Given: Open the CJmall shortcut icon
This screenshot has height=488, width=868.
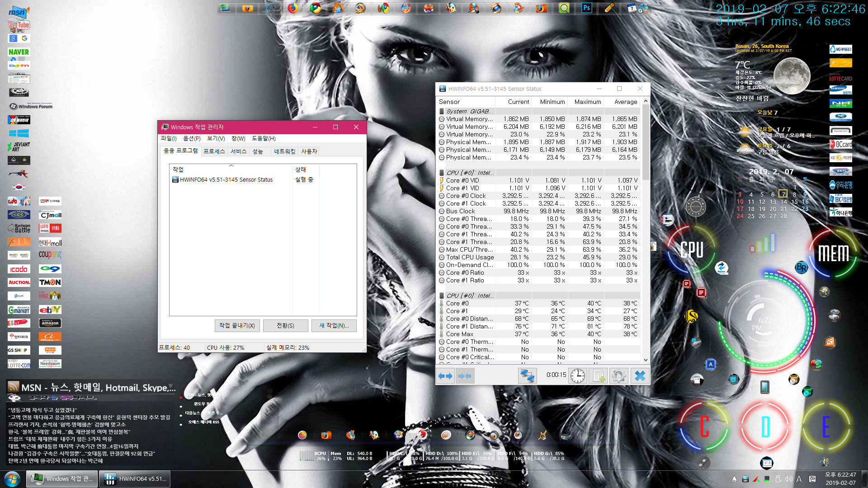Looking at the screenshot, I should click(50, 215).
